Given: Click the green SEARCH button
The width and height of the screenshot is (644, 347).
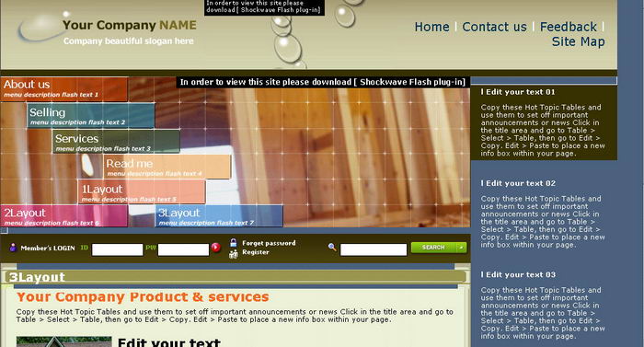Looking at the screenshot, I should coord(433,248).
